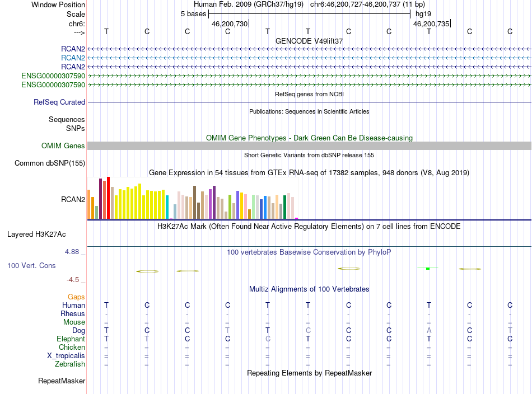Screen dimensions: 532x394
Task: Click the first orange GTEx bar
Action: [x=89, y=204]
